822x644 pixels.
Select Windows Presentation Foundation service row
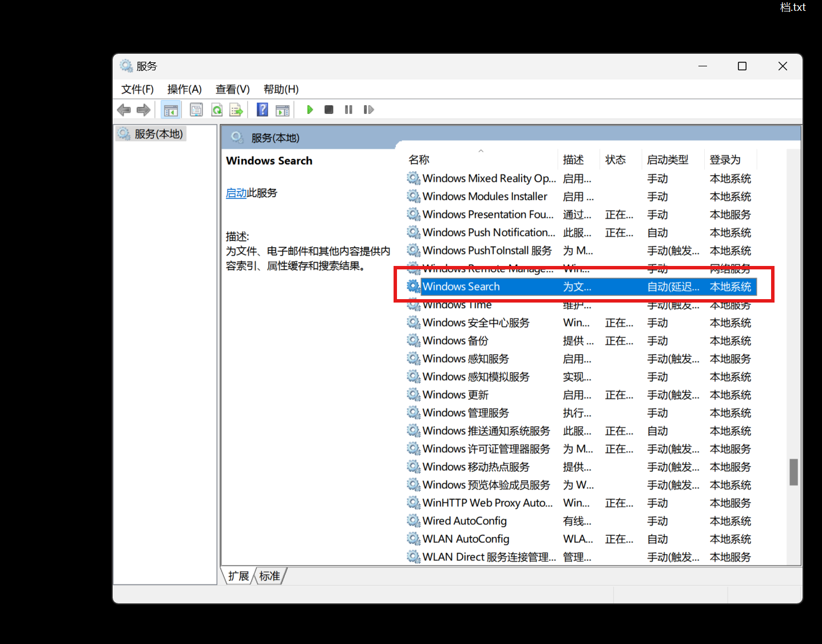point(581,214)
